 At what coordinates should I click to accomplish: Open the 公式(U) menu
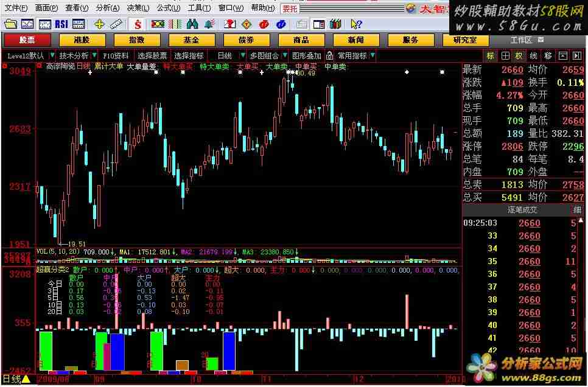coord(169,8)
